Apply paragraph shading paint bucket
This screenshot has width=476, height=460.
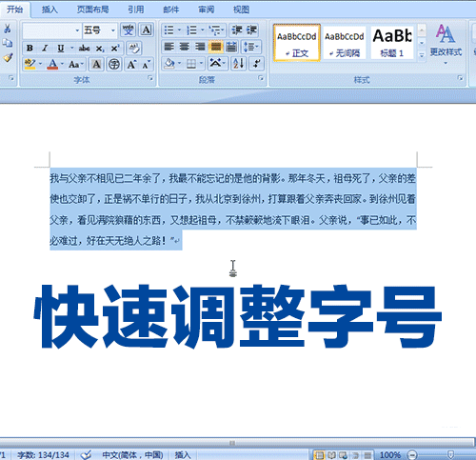[169, 64]
